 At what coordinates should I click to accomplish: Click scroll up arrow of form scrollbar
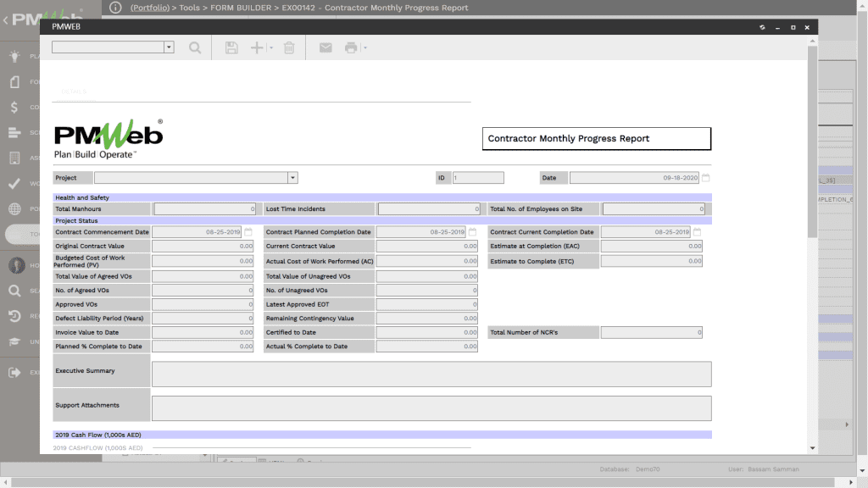[812, 41]
